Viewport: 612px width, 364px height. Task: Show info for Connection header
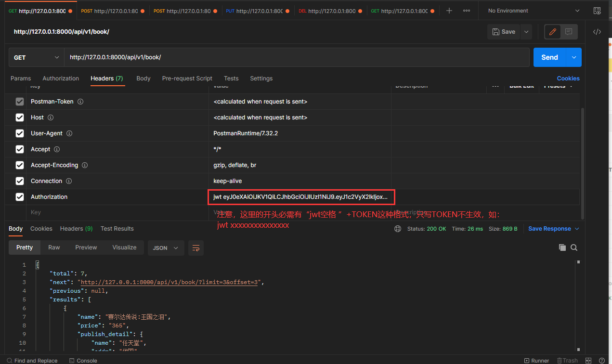click(x=69, y=181)
